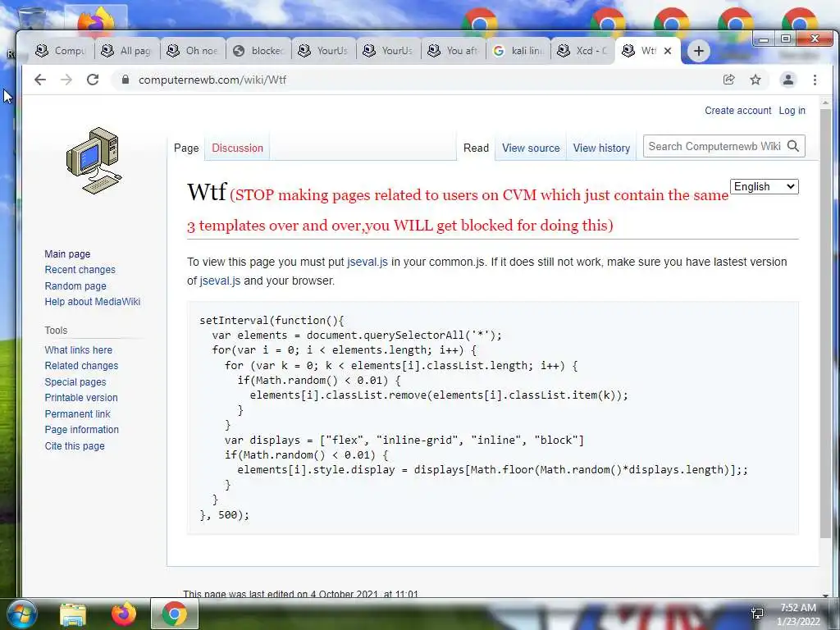Click the Chrome taskbar button
This screenshot has width=840, height=630.
point(175,614)
